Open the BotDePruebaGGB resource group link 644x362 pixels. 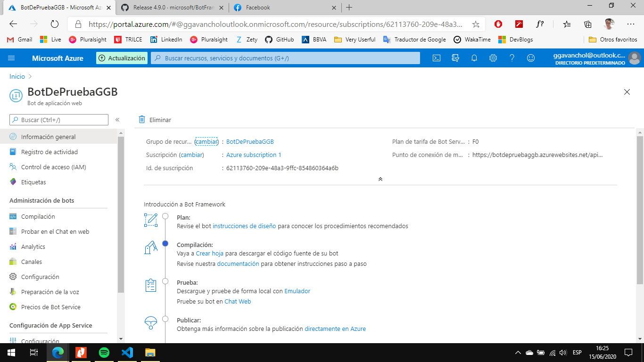point(250,141)
